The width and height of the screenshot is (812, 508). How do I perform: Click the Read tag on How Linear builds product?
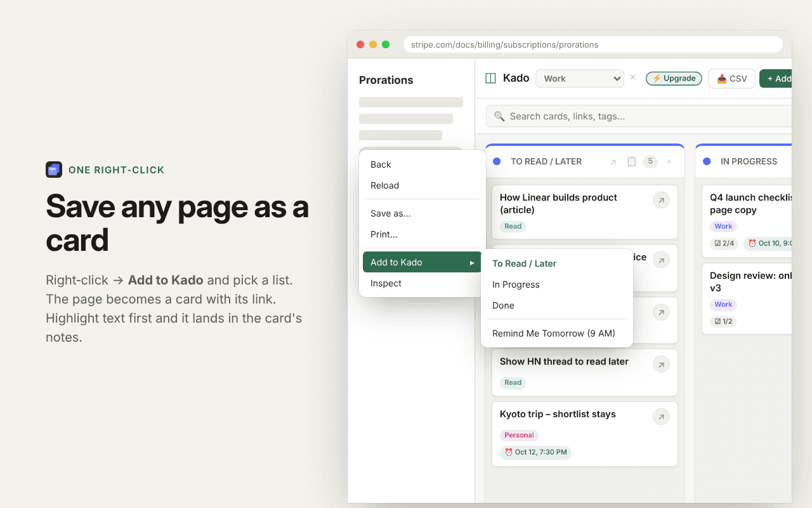click(x=513, y=226)
